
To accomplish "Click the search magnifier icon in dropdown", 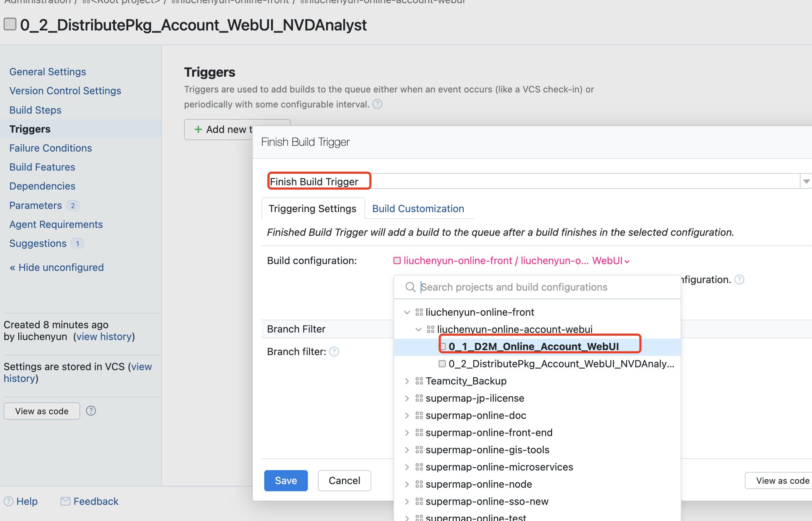I will [x=410, y=287].
